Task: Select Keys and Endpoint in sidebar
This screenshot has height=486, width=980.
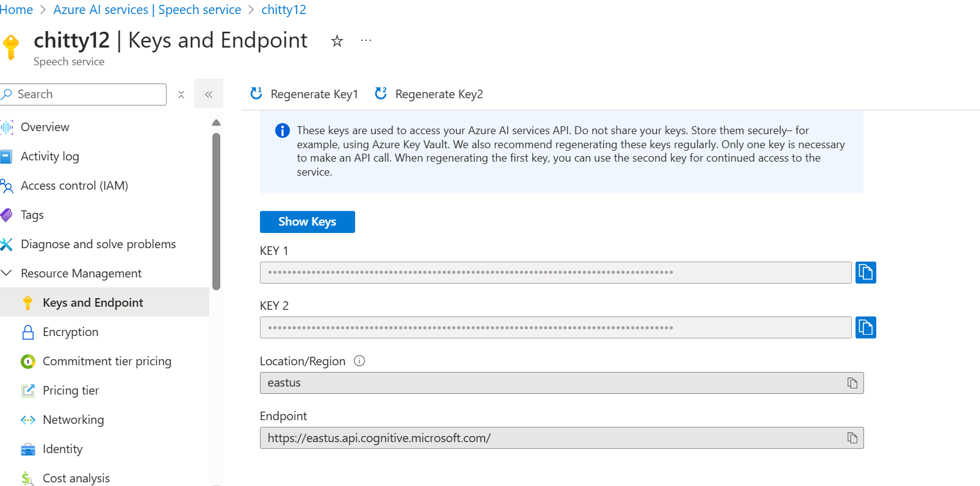Action: tap(104, 302)
